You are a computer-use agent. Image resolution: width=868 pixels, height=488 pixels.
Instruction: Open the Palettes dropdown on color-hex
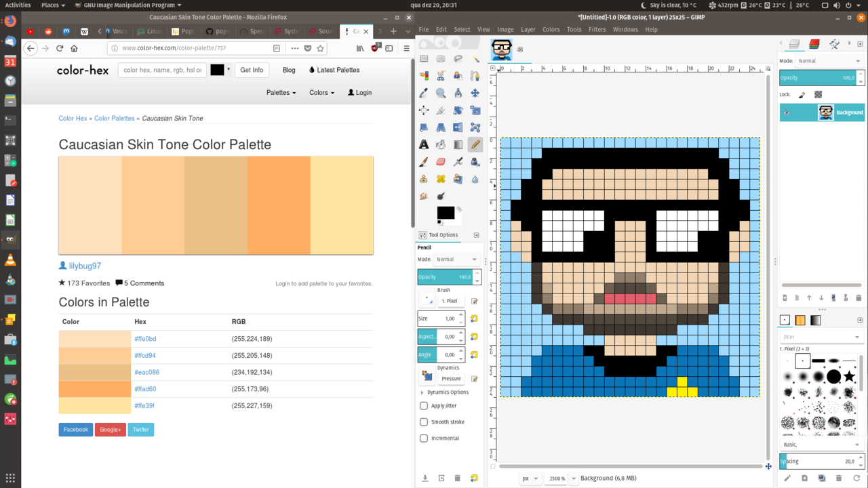(281, 93)
